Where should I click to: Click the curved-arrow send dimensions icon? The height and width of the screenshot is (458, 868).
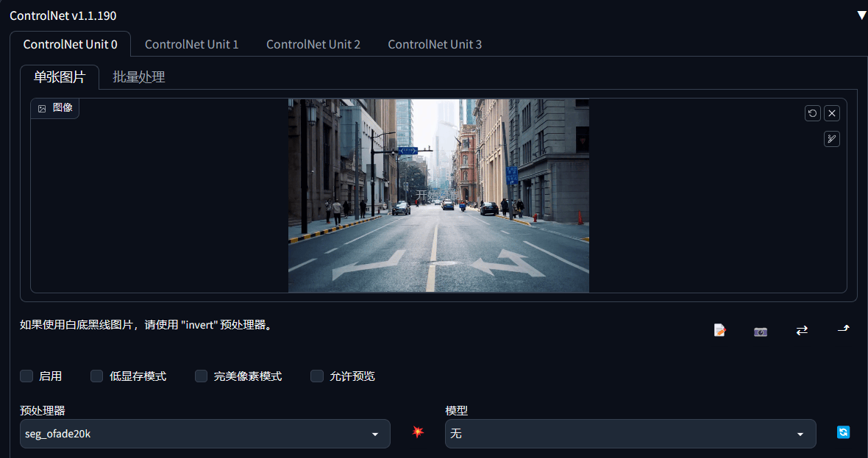pos(843,329)
